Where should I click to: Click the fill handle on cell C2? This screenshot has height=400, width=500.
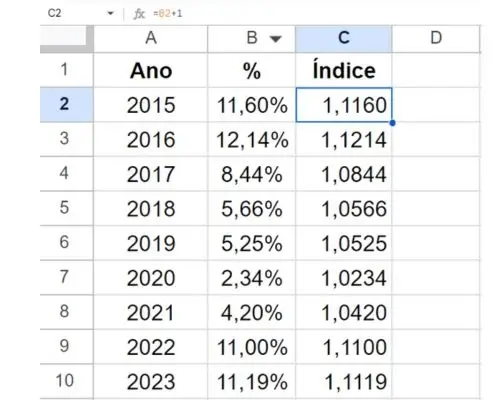[392, 123]
